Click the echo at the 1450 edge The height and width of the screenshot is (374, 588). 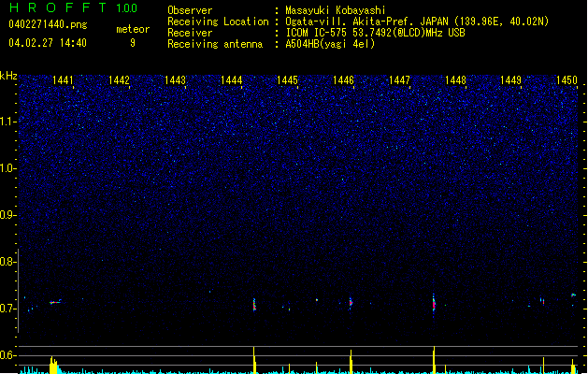tap(573, 295)
